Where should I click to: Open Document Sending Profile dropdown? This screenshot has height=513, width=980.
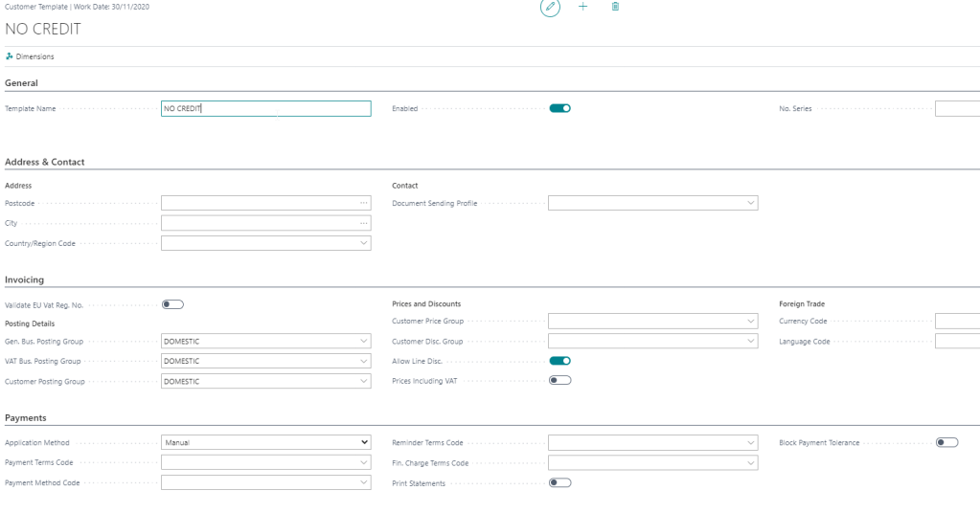pos(750,203)
